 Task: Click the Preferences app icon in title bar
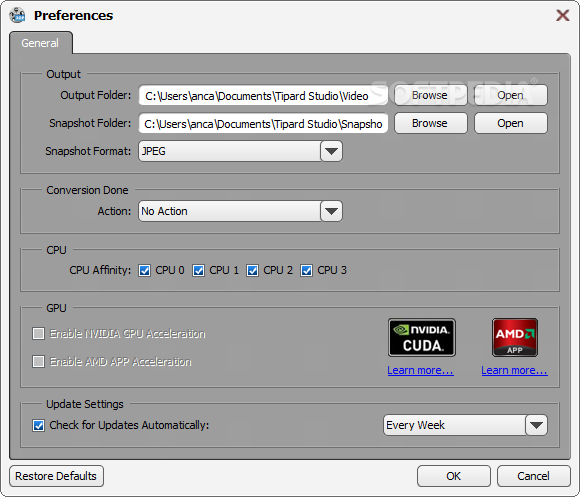17,16
